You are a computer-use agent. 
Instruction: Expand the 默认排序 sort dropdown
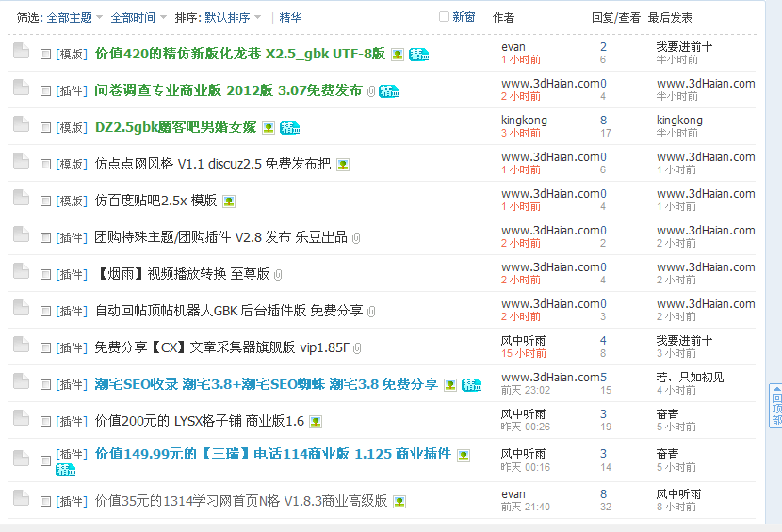pos(233,18)
